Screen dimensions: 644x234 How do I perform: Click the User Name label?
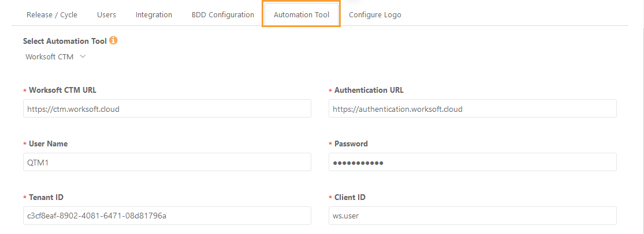pyautogui.click(x=48, y=144)
